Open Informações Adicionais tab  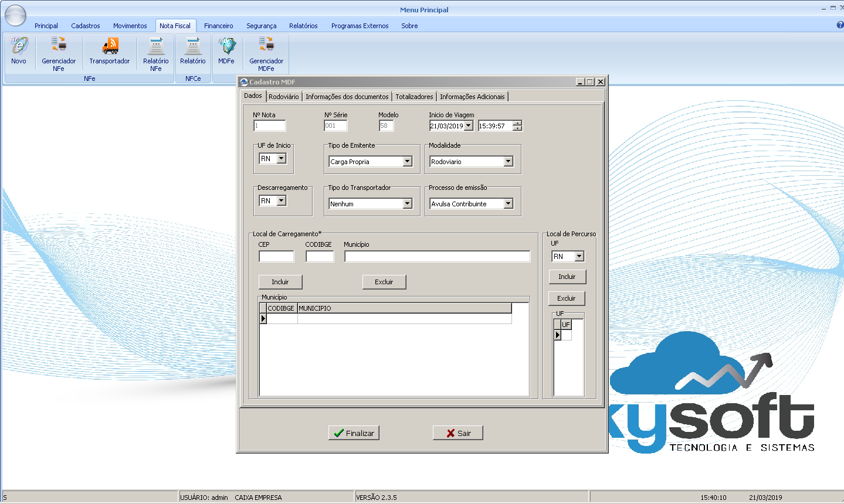pyautogui.click(x=472, y=97)
